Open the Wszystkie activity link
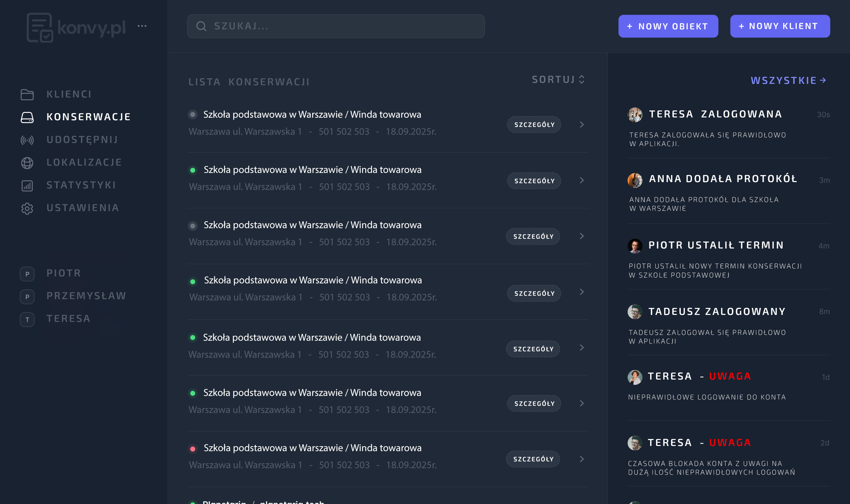The width and height of the screenshot is (850, 504). click(x=788, y=81)
